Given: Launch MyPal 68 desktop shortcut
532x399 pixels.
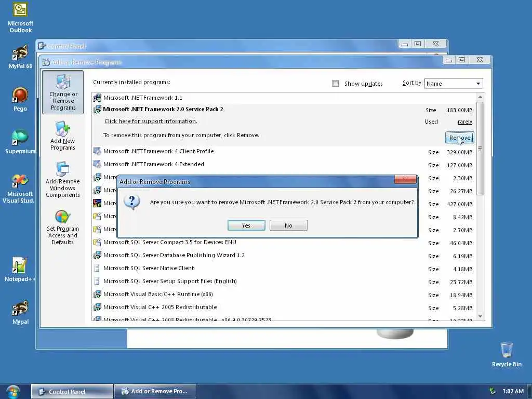Looking at the screenshot, I should coord(20,57).
